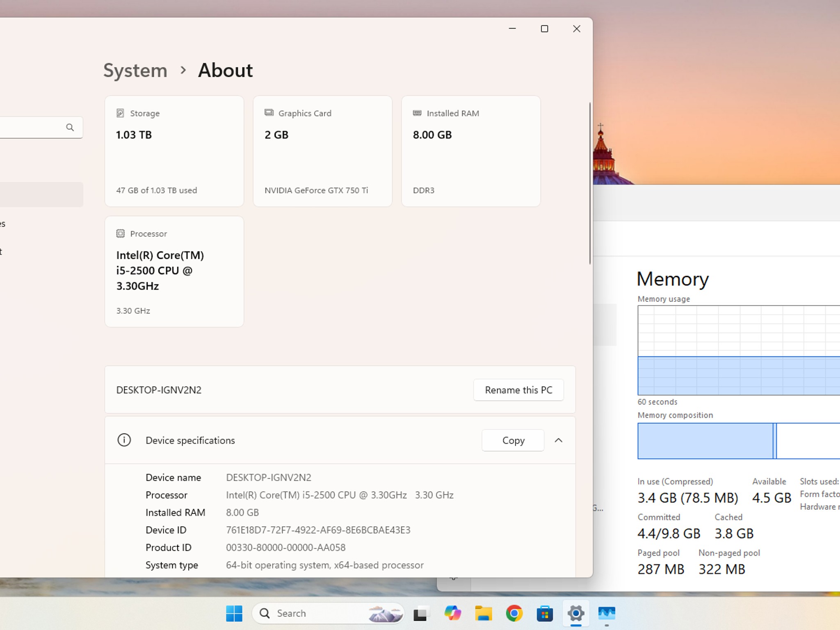Click the Settings window vertical scrollbar
Image resolution: width=840 pixels, height=630 pixels.
[x=590, y=183]
